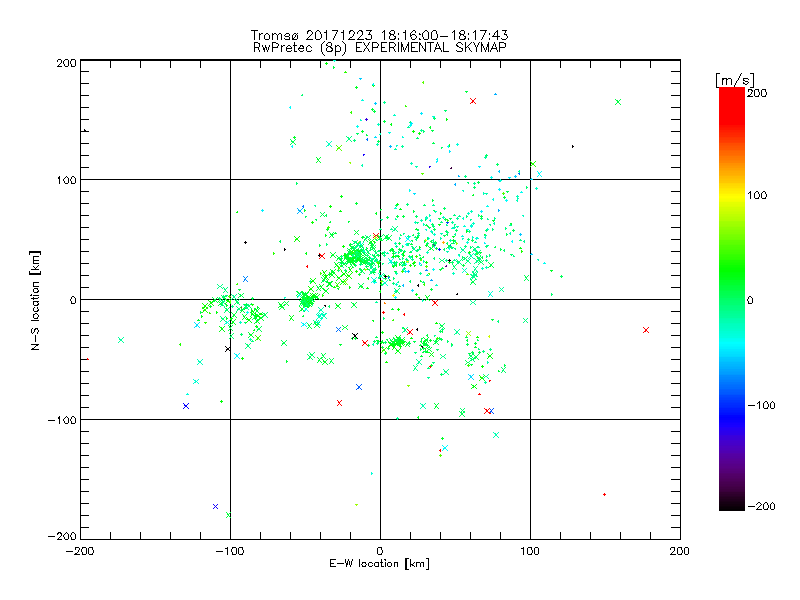Screen dimensions: 800x600
Task: Click the title line with Tromsø date and time
Action: click(379, 35)
